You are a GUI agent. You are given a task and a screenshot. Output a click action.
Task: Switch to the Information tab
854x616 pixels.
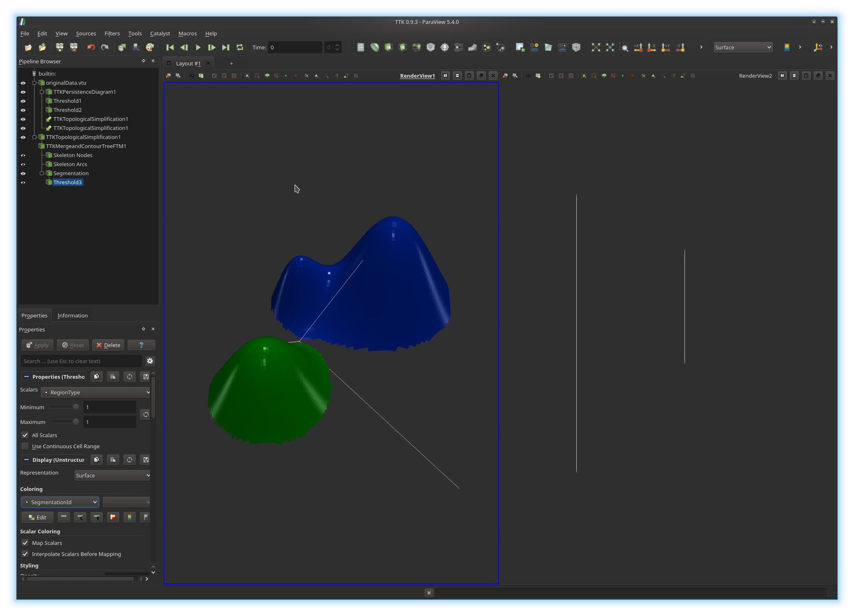pyautogui.click(x=72, y=315)
